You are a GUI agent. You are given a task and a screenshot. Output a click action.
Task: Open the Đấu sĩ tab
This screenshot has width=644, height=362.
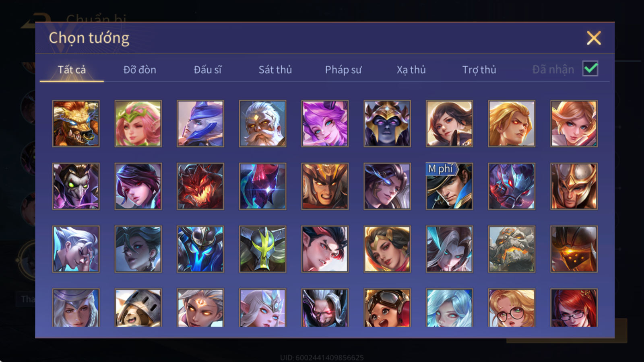(208, 70)
